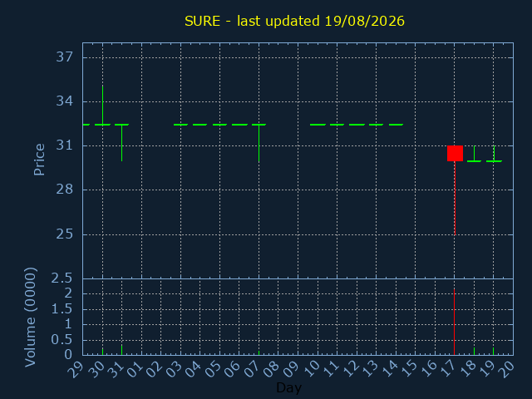Image resolution: width=532 pixels, height=399 pixels.
Task: Click the day 07 tick label
Action: click(x=253, y=369)
